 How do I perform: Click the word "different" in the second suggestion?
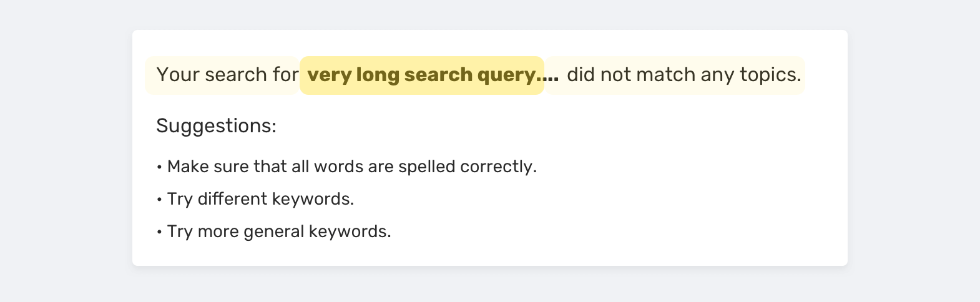pyautogui.click(x=233, y=199)
